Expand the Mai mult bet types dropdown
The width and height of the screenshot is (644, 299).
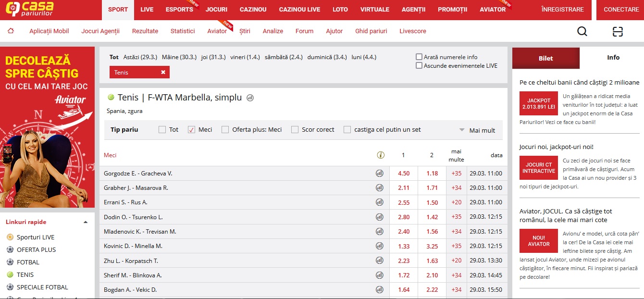(477, 130)
